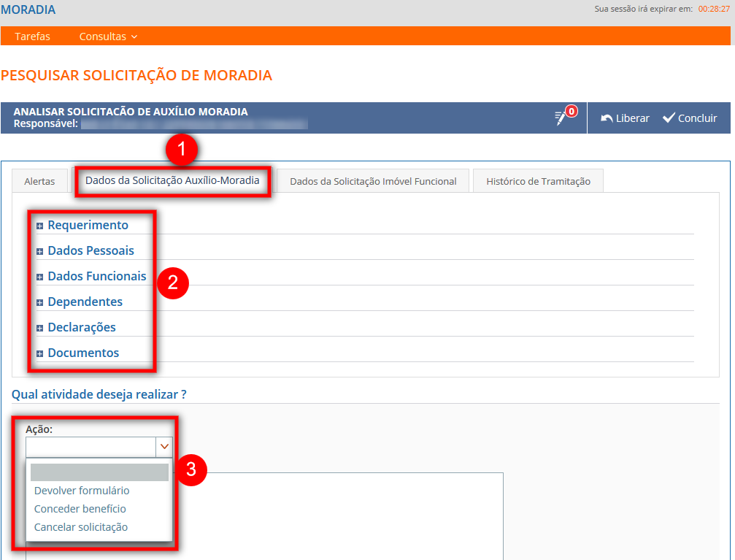The image size is (735, 560).
Task: Open the Consultas menu
Action: tap(108, 37)
